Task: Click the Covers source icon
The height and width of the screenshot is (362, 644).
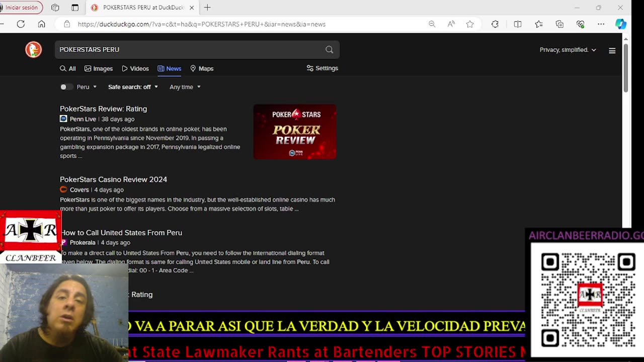Action: tap(63, 190)
